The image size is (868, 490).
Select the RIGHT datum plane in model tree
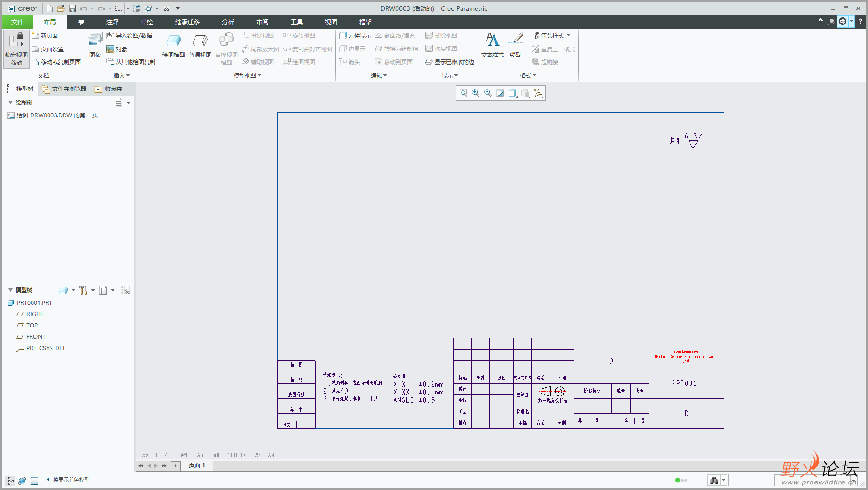click(x=30, y=314)
